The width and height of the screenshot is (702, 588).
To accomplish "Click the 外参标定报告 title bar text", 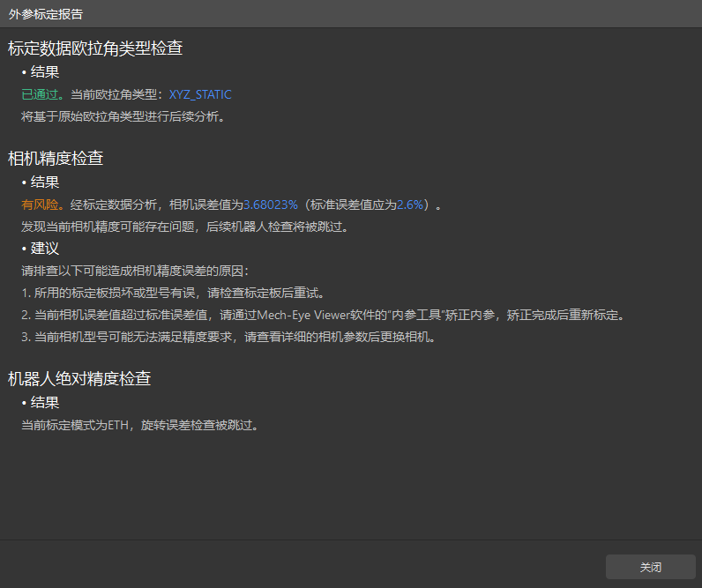I will (x=46, y=14).
